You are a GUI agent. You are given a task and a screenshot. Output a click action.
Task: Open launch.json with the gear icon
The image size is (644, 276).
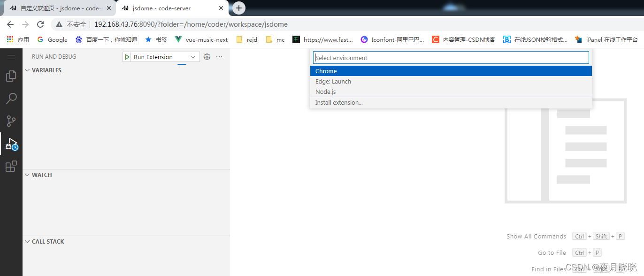tap(207, 57)
